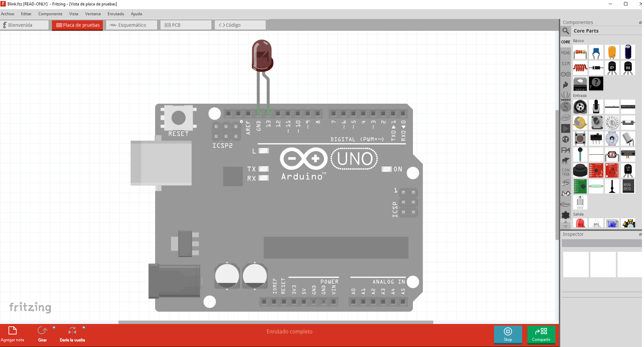
Task: Switch to the PCB view tab
Action: click(186, 25)
